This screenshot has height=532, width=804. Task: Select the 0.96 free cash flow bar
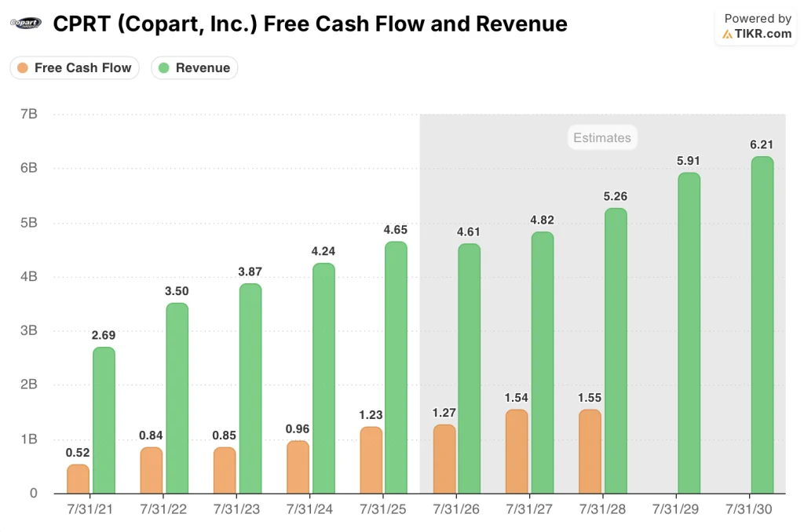298,468
